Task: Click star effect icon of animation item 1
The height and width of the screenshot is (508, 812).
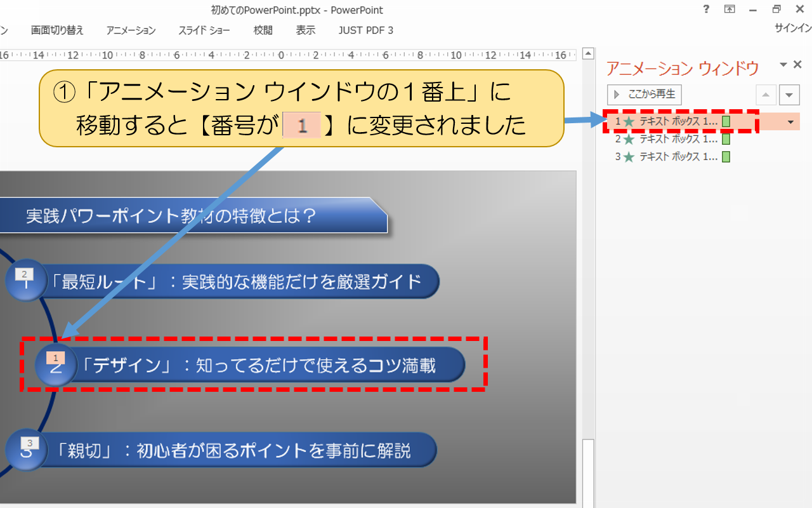Action: (629, 121)
